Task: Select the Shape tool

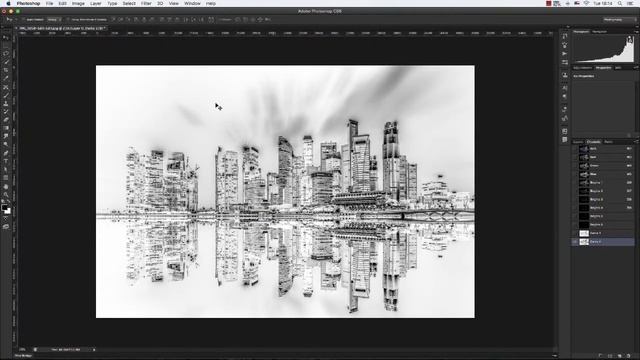Action: pos(6,178)
